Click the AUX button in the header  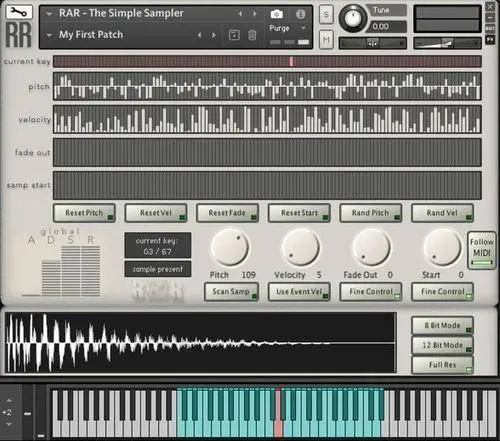tap(490, 28)
